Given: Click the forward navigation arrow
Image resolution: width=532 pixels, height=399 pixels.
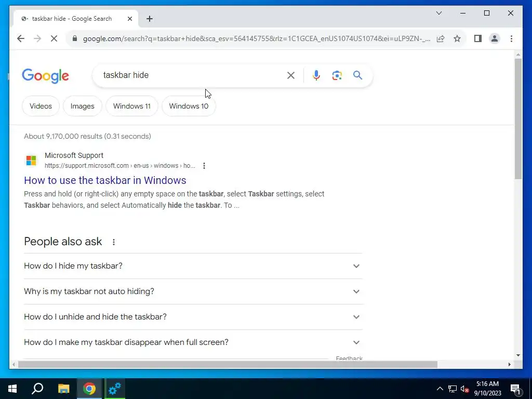Looking at the screenshot, I should tap(37, 38).
